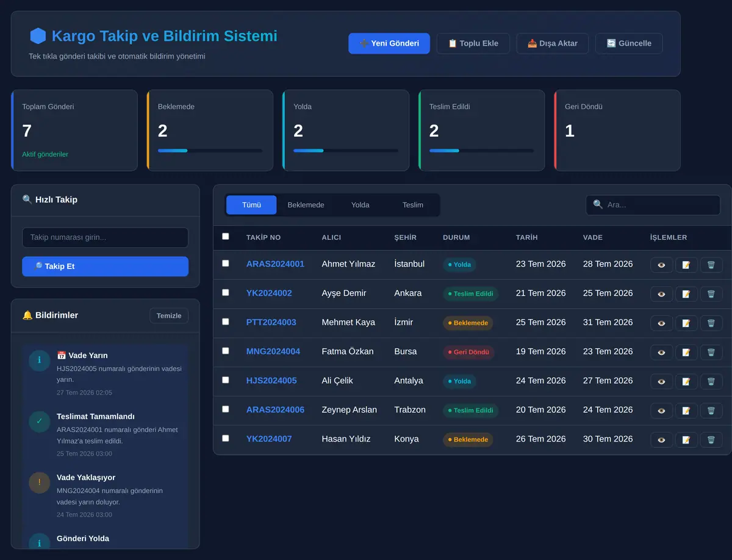Tick the checkbox for ARAS2024001 row
The height and width of the screenshot is (560, 732).
[226, 263]
